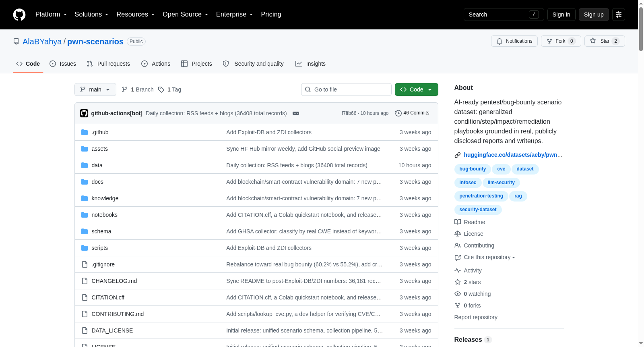Open commit hash f7ffb66
644x347 pixels.
349,113
